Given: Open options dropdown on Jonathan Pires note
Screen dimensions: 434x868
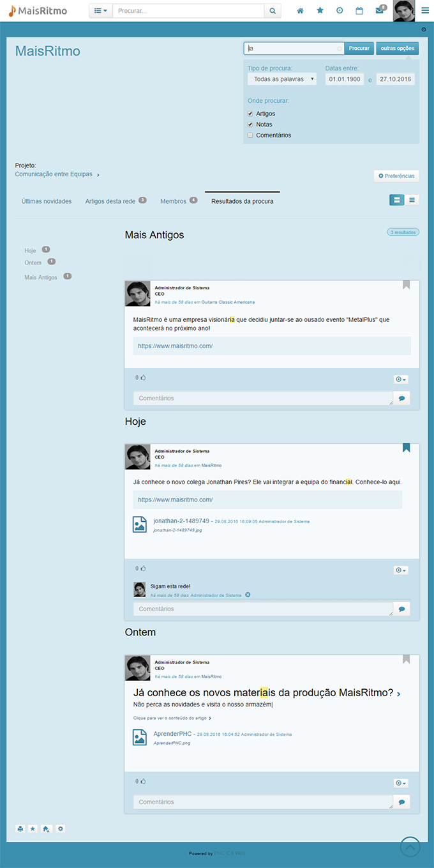Looking at the screenshot, I should point(401,570).
